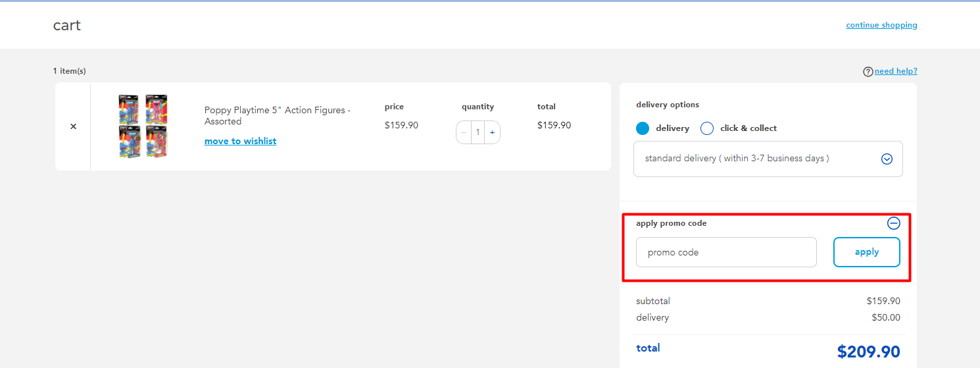Image resolution: width=980 pixels, height=368 pixels.
Task: Click the need help question mark icon
Action: pos(868,72)
